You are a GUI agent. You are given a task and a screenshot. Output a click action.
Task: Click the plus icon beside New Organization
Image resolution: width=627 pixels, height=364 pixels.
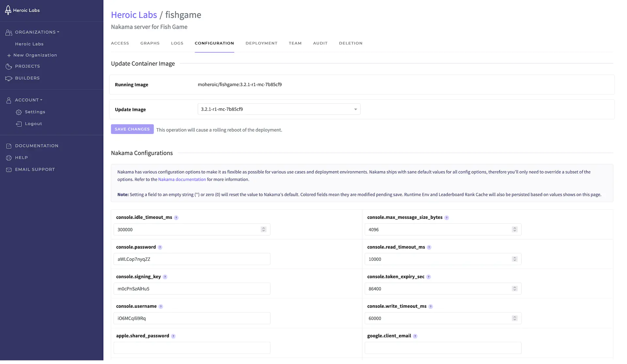(x=9, y=55)
